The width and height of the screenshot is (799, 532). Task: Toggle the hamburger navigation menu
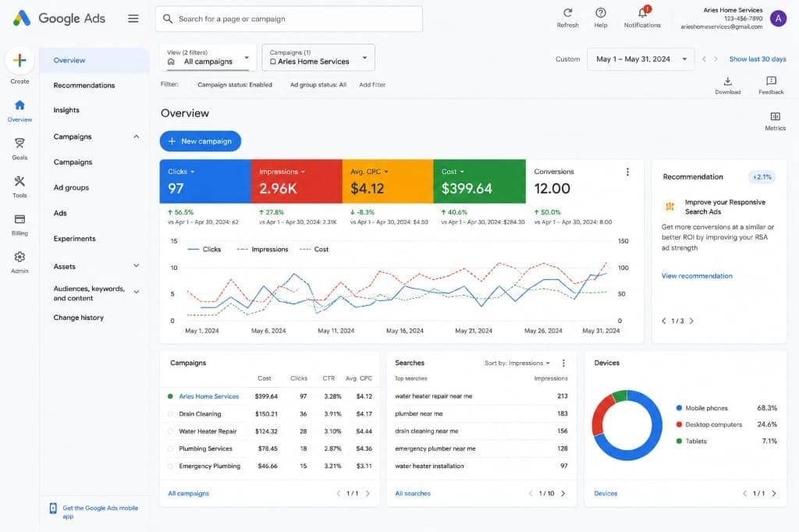133,19
